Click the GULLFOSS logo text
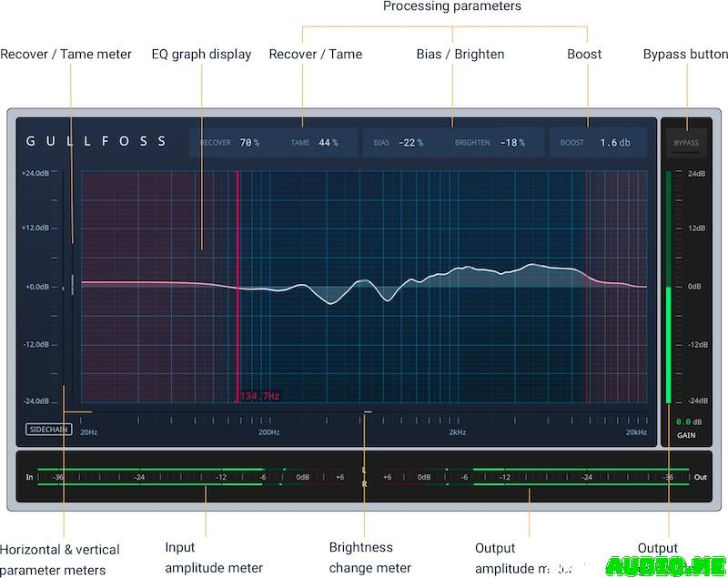 (x=97, y=141)
